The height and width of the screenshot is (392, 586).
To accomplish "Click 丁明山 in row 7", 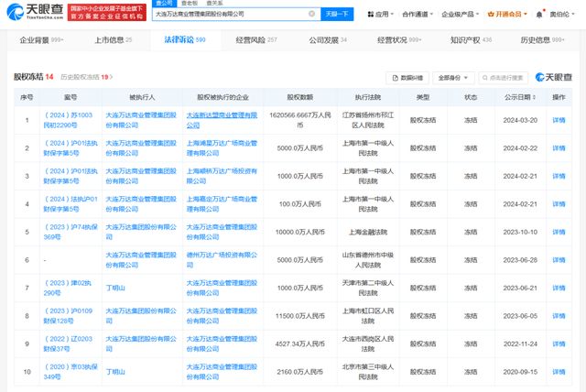I will tap(115, 289).
